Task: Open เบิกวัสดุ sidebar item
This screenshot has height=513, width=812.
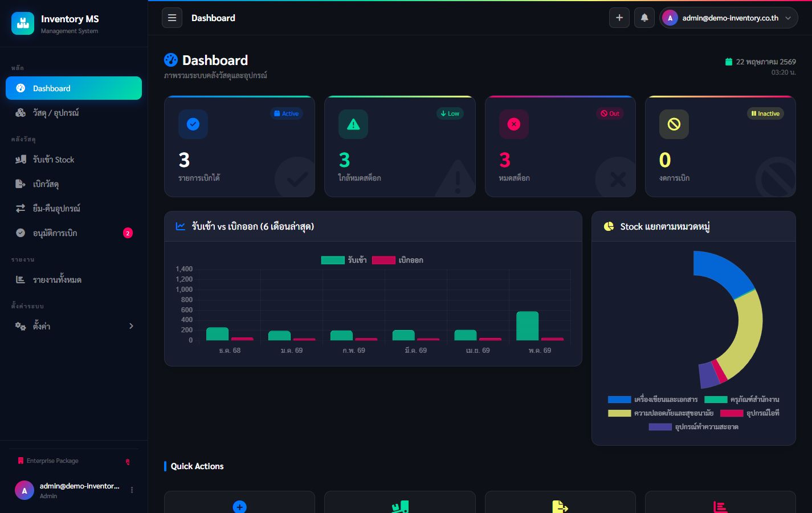Action: [x=74, y=184]
